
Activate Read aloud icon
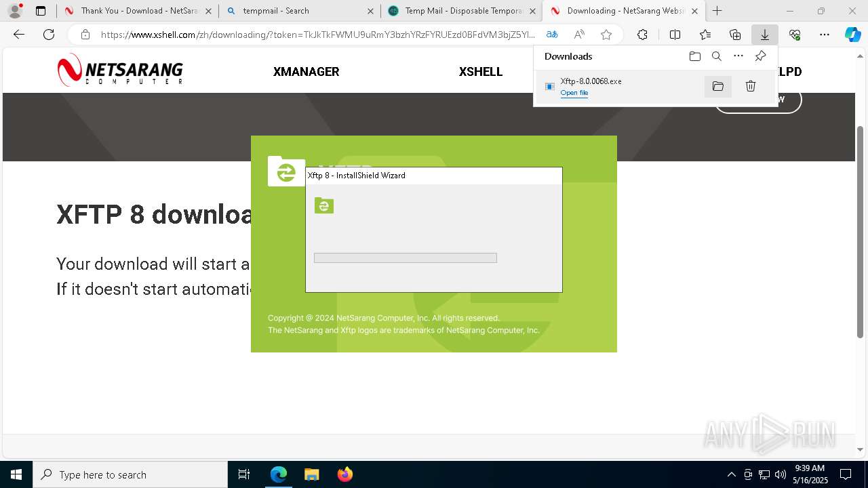click(x=579, y=35)
